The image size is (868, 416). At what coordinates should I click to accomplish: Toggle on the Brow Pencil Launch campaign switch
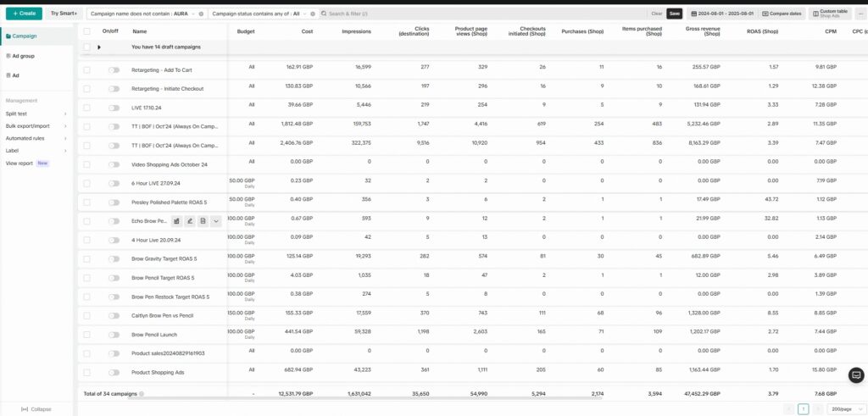click(x=114, y=335)
